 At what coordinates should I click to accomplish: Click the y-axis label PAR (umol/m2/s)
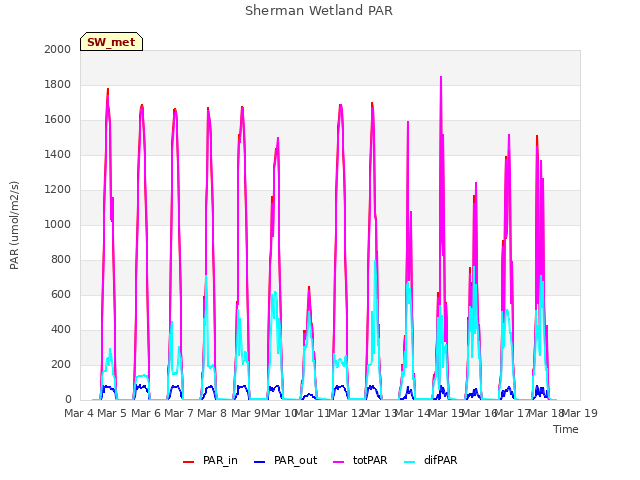click(x=14, y=225)
